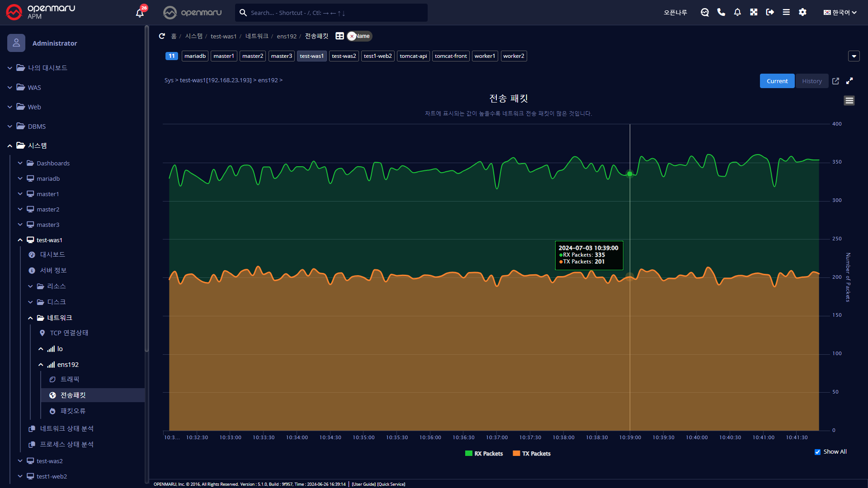
Task: Click the grid layout icon near breadcrumb
Action: [340, 36]
